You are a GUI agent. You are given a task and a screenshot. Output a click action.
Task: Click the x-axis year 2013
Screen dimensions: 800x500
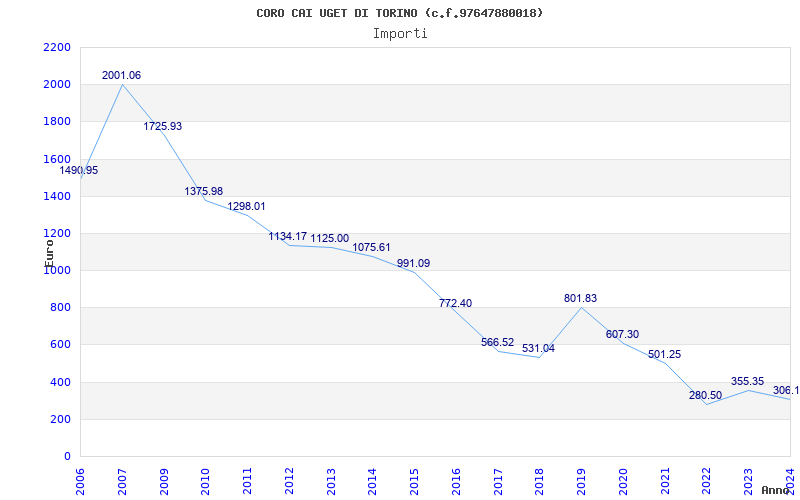[x=331, y=482]
